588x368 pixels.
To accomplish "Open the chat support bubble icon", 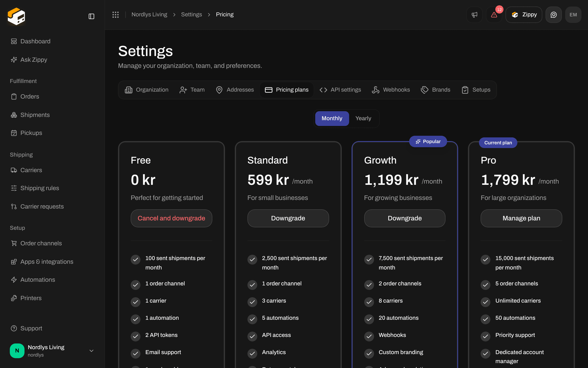I will point(553,15).
